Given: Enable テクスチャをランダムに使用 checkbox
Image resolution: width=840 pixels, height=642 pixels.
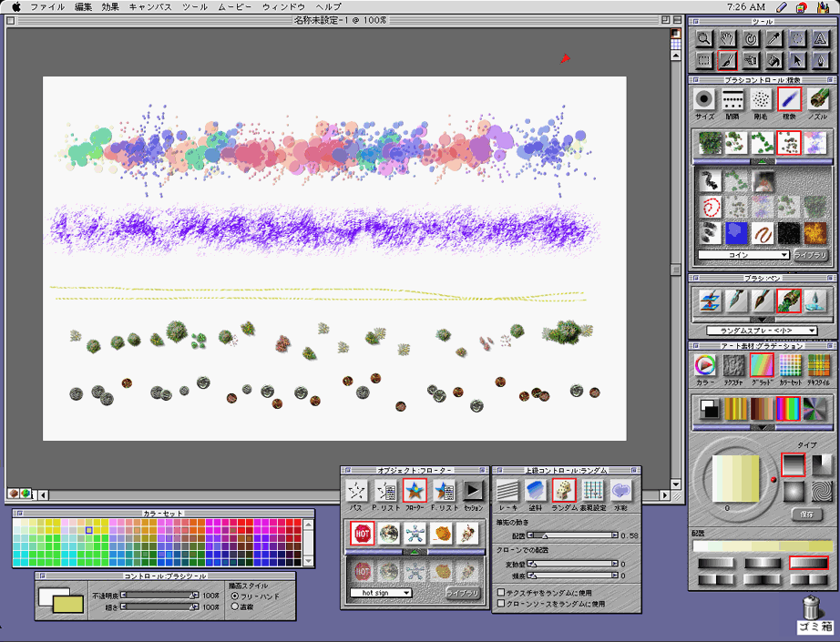Looking at the screenshot, I should point(501,592).
